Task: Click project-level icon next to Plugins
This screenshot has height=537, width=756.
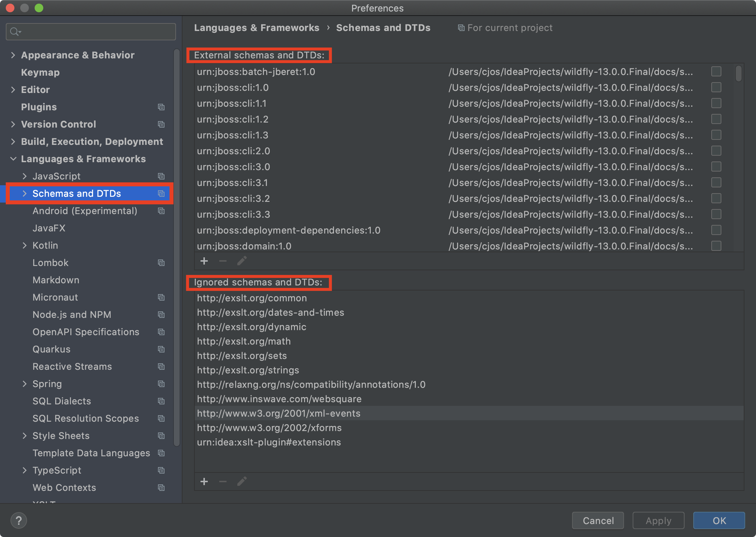Action: tap(161, 107)
